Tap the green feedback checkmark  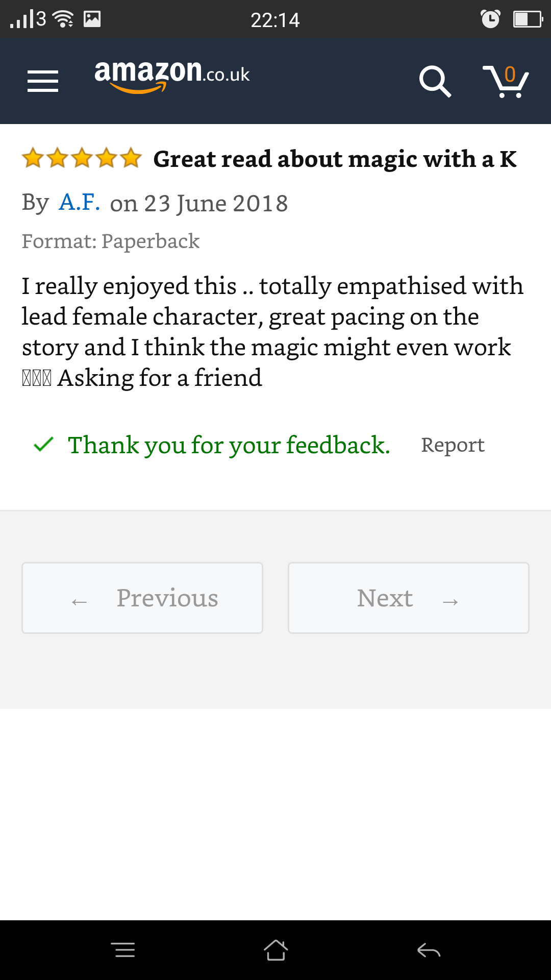point(43,445)
